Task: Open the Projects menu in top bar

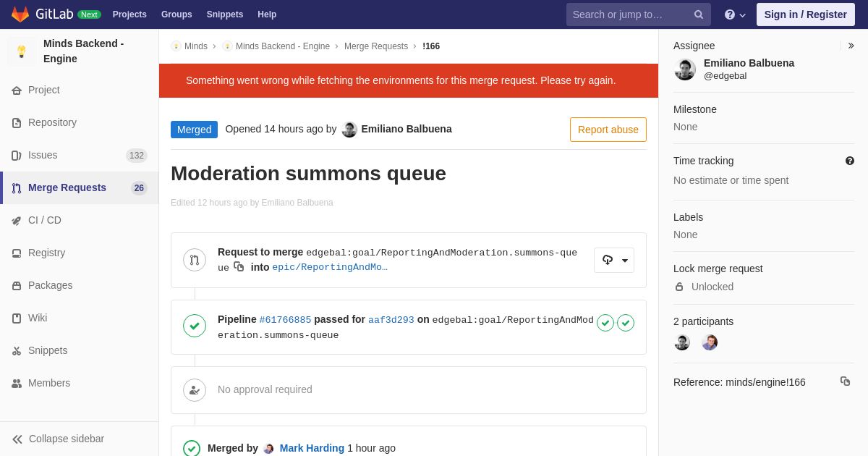Action: pos(129,14)
